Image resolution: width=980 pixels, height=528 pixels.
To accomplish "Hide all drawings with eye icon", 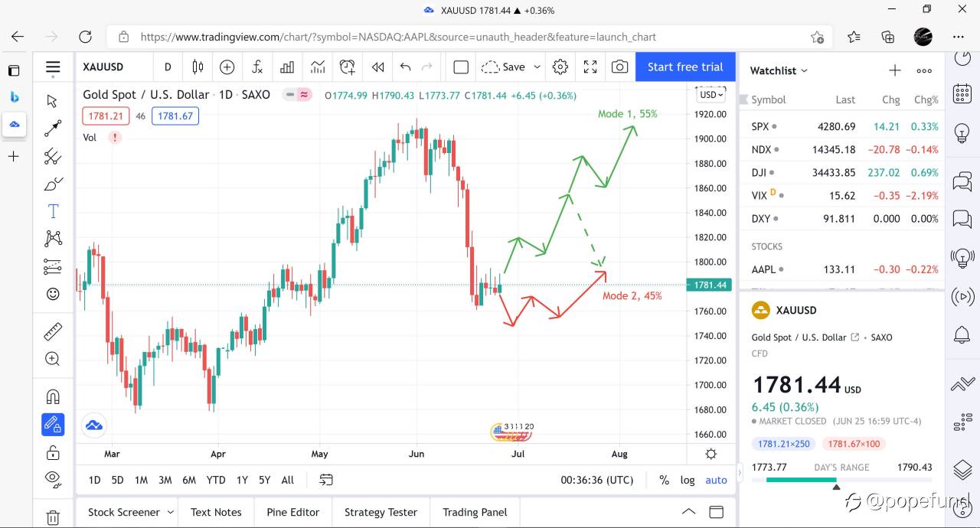I will 53,479.
